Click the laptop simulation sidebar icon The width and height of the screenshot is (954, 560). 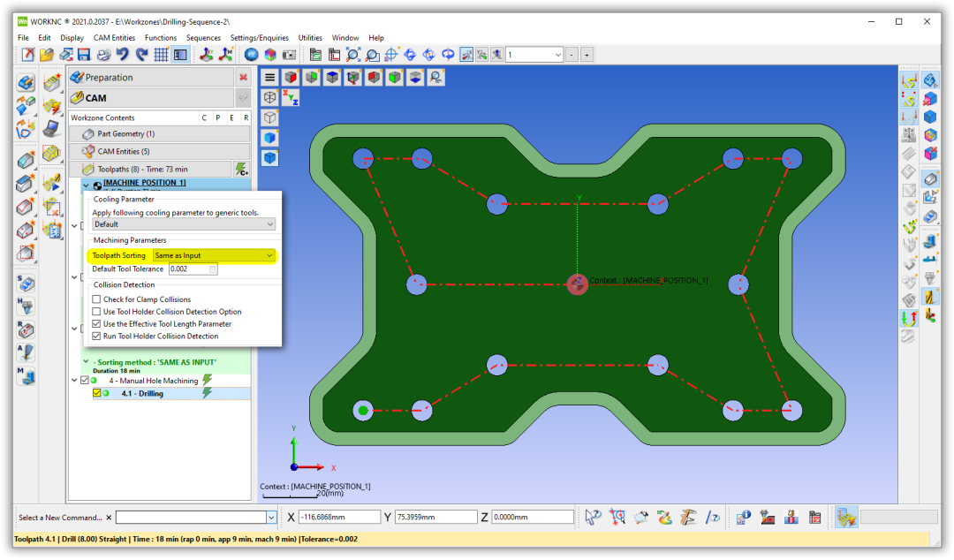click(x=52, y=128)
